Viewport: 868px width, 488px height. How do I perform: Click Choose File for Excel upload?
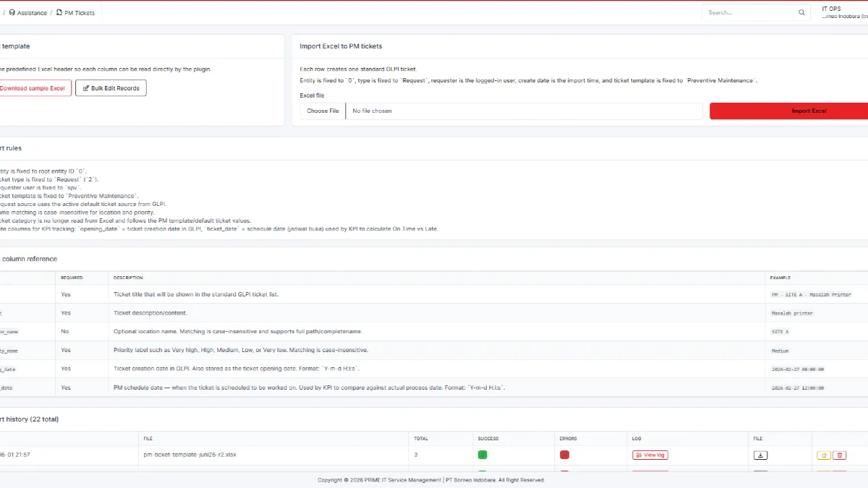pos(323,111)
